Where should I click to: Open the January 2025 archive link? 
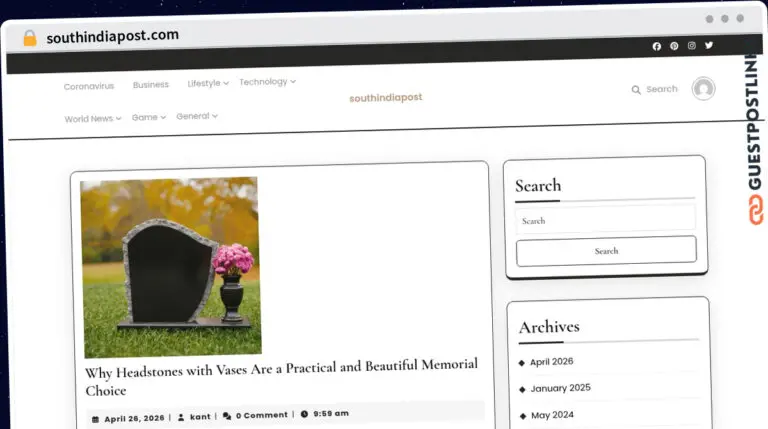click(561, 388)
